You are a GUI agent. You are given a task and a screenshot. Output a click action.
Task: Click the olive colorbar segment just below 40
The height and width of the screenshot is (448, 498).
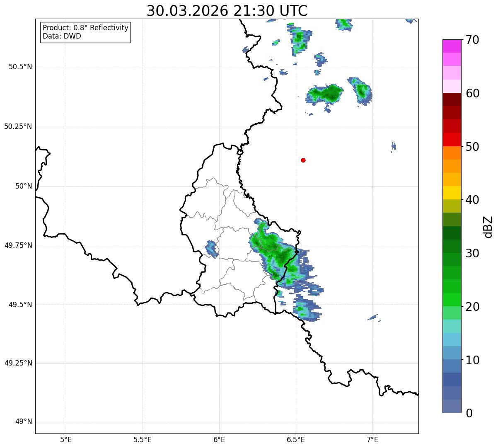click(452, 206)
